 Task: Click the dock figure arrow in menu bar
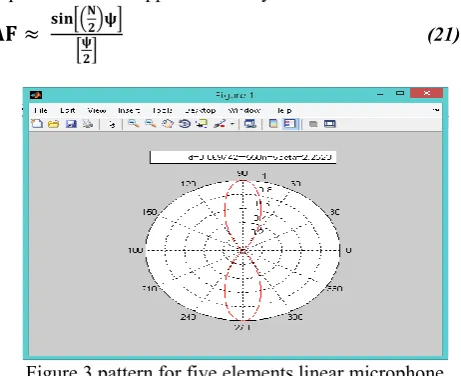click(x=436, y=110)
